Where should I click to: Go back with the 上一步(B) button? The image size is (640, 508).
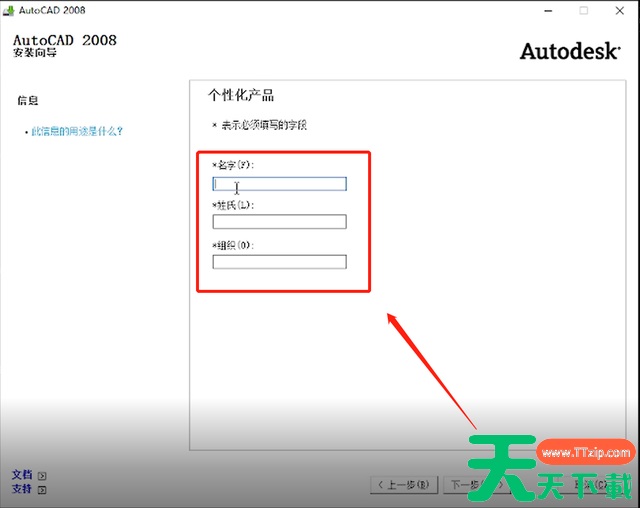(404, 485)
